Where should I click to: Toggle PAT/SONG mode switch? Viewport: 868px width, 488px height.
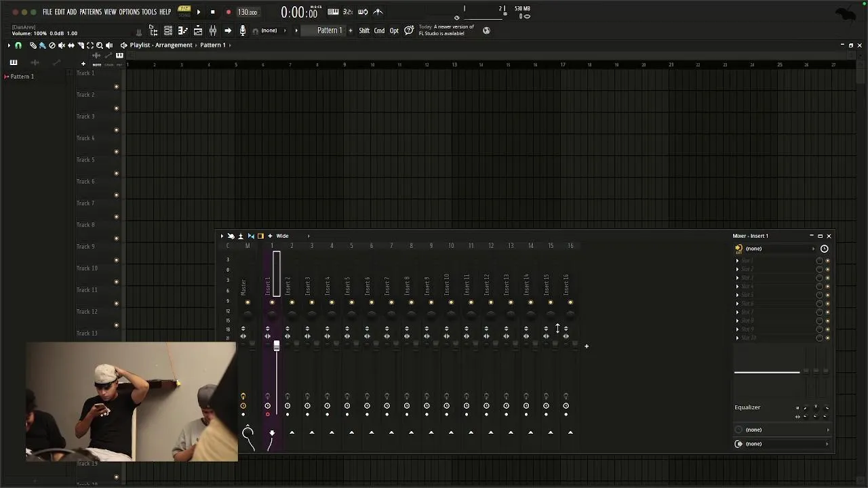(184, 12)
